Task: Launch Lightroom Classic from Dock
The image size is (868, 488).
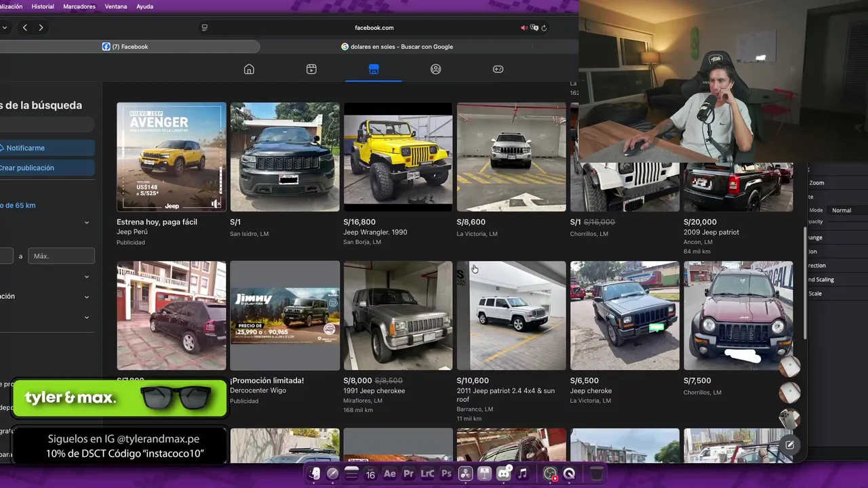Action: [427, 474]
